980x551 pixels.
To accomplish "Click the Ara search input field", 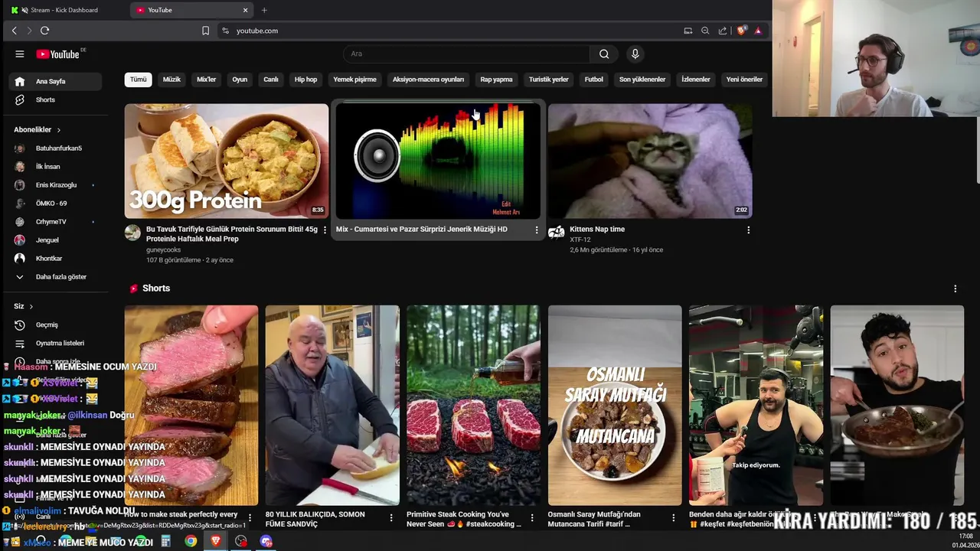I will tap(467, 54).
